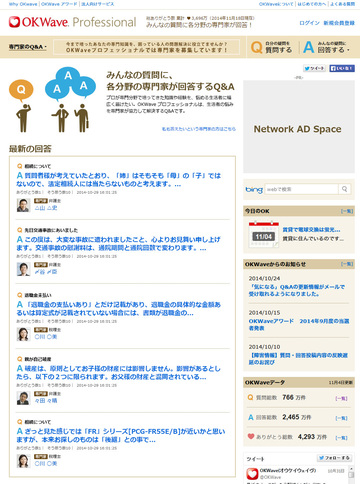Open 一覧 link beside ありがとう総数 4,293万件
The width and height of the screenshot is (360, 484).
(341, 438)
